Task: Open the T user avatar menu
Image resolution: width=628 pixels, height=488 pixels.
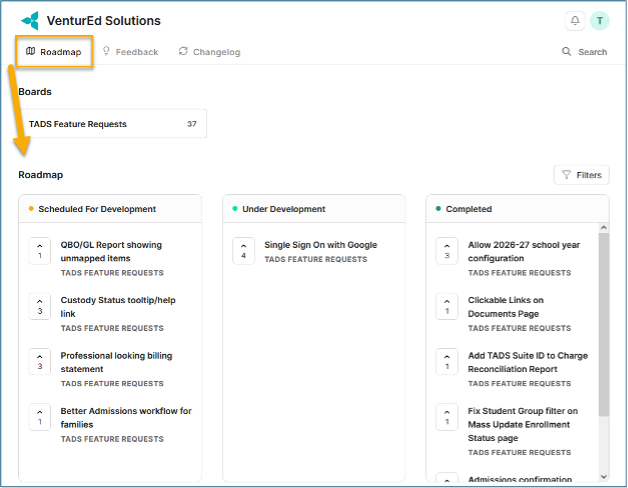Action: [x=600, y=20]
